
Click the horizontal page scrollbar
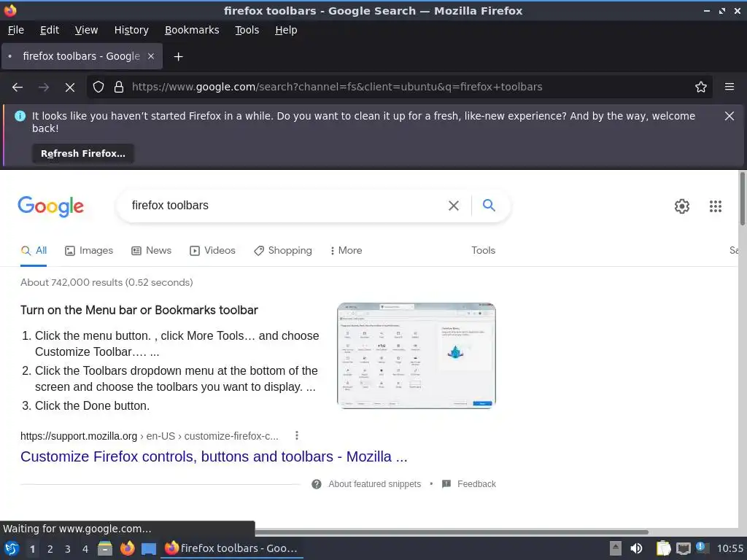coord(452,532)
